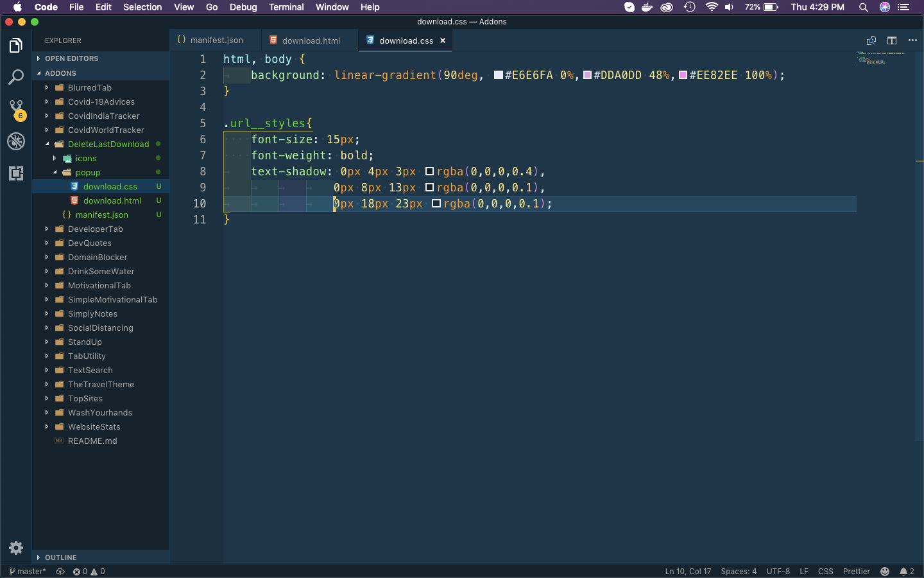Open the Debug view icon
This screenshot has height=578, width=924.
pos(16,141)
